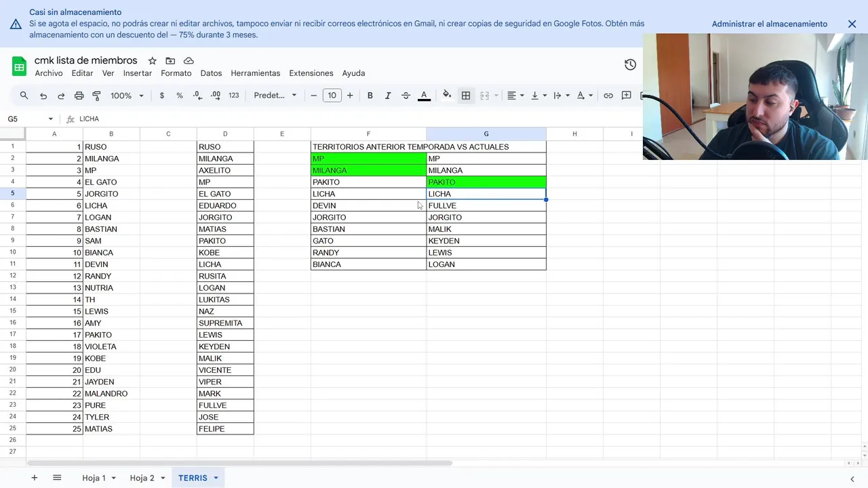The height and width of the screenshot is (488, 868).
Task: Move the document to a folder
Action: (x=170, y=61)
